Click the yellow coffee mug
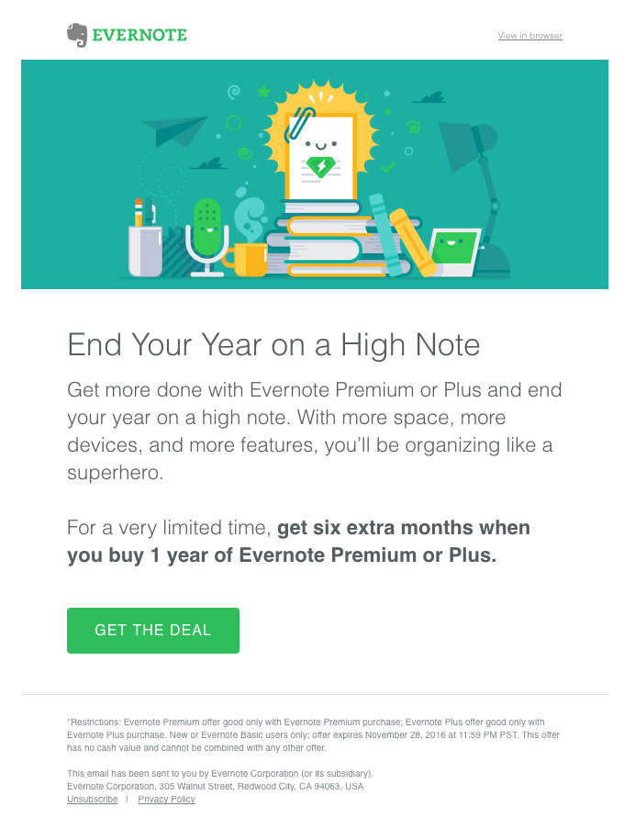624x840 pixels. [x=250, y=259]
